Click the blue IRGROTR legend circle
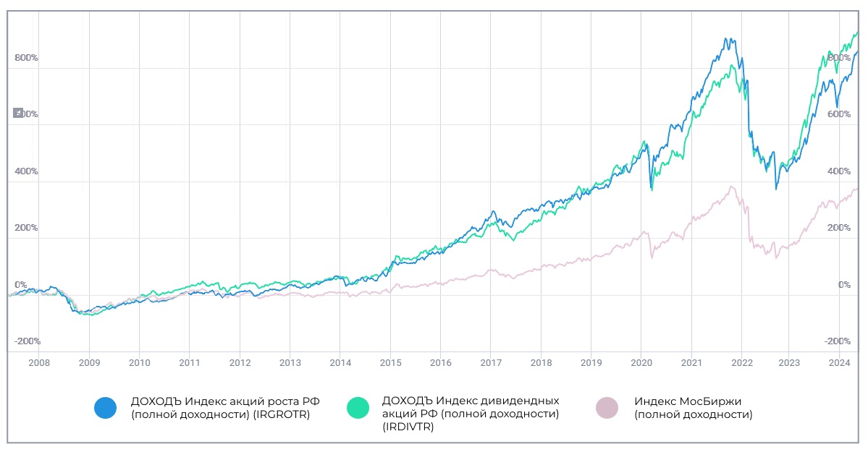This screenshot has width=868, height=452. (105, 408)
